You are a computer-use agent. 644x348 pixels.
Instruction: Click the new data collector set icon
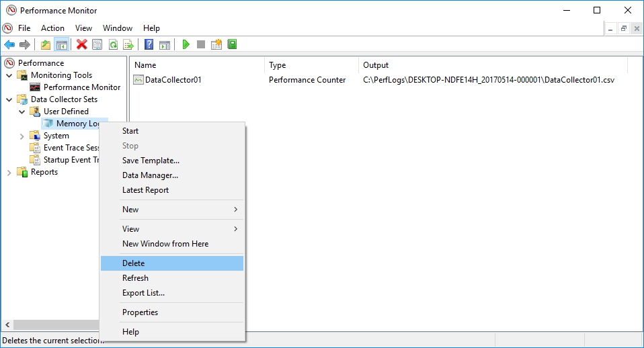[216, 44]
